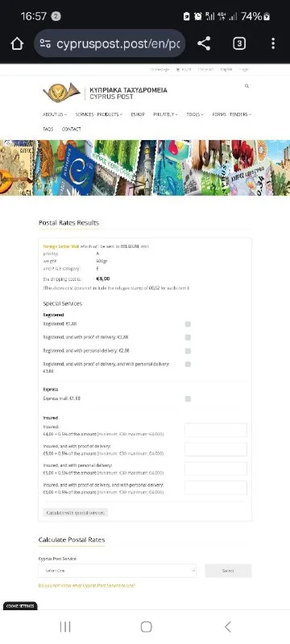This screenshot has width=290, height=644.
Task: Expand the About Us menu
Action: [55, 114]
